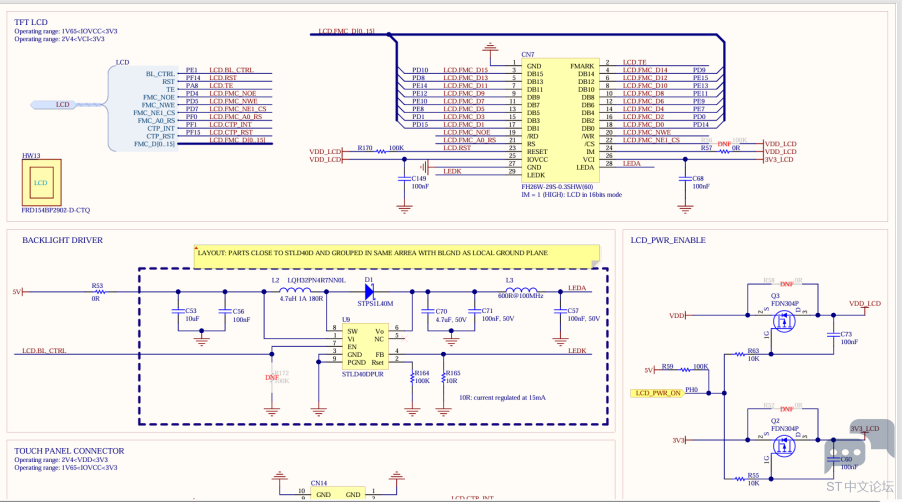Click the L3 600R@100MHz ferrite inductor
The image size is (903, 502).
(523, 290)
